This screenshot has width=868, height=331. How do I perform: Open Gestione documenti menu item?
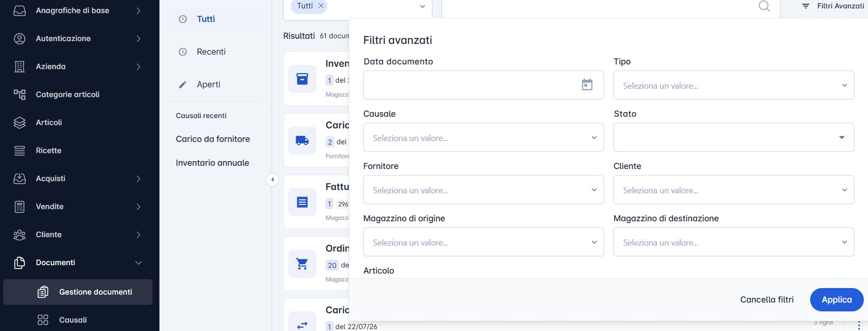(x=78, y=292)
